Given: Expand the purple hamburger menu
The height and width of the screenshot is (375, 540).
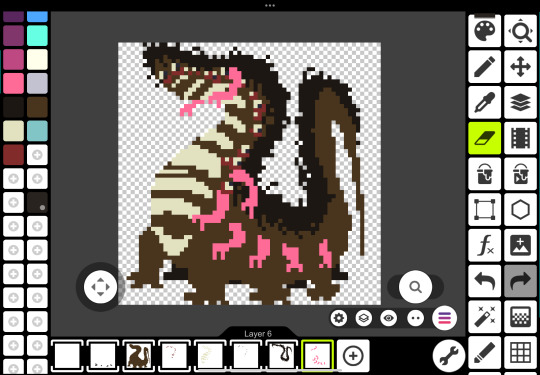Looking at the screenshot, I should pos(445,318).
